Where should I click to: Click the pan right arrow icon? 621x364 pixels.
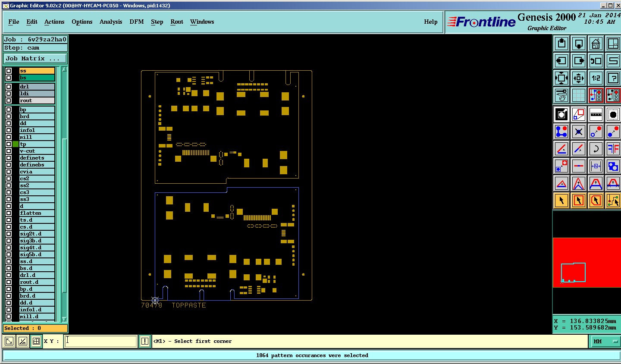(x=579, y=61)
